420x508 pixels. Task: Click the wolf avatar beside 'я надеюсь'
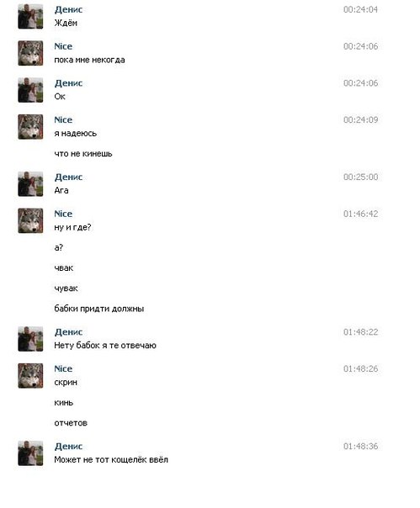click(x=30, y=127)
